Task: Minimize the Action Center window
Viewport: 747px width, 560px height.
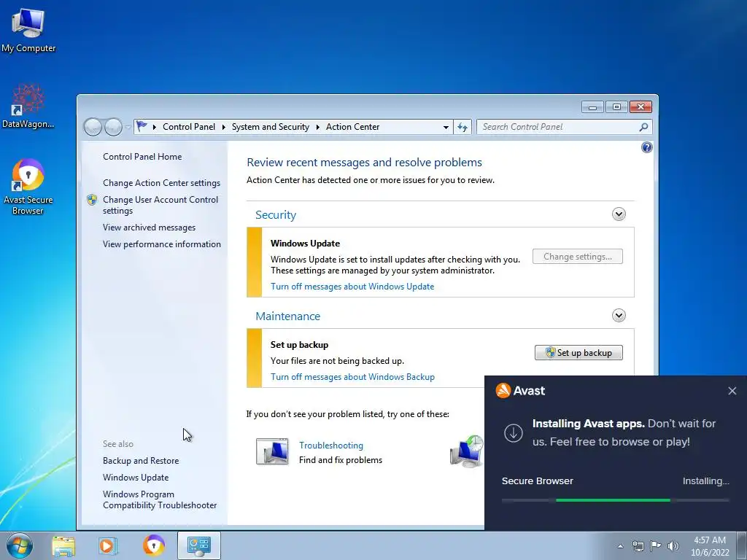Action: click(592, 108)
